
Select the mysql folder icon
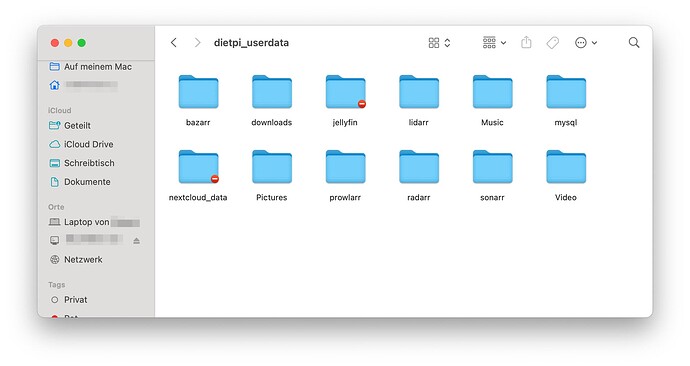point(566,92)
